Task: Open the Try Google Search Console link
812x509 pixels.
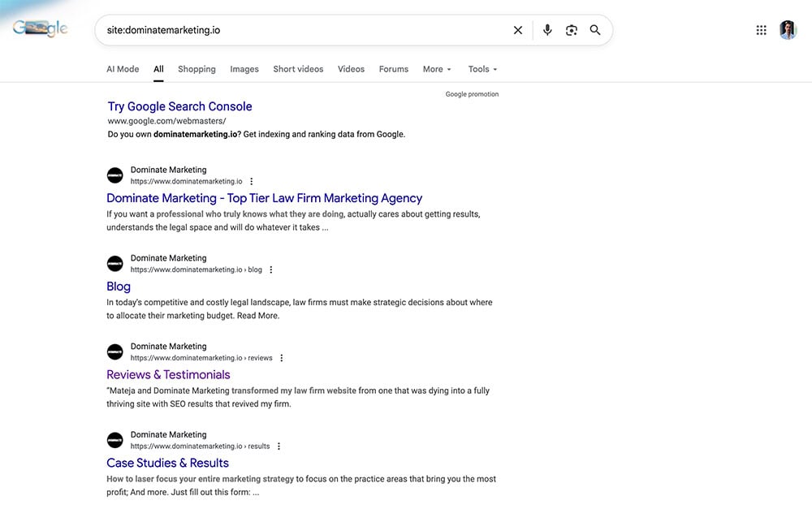Action: 179,106
